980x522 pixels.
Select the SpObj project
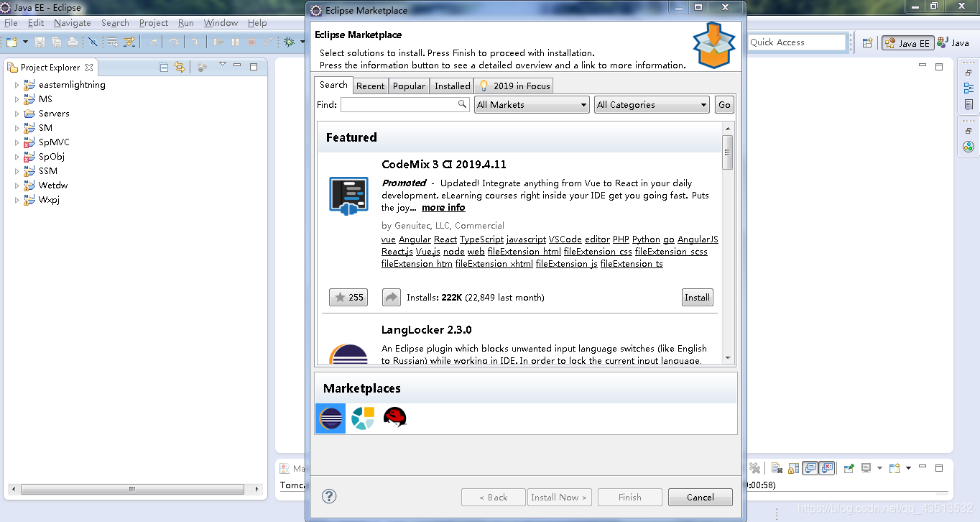[51, 157]
